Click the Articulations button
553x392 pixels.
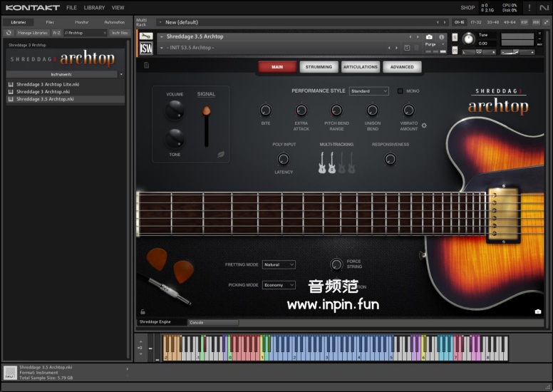(360, 67)
